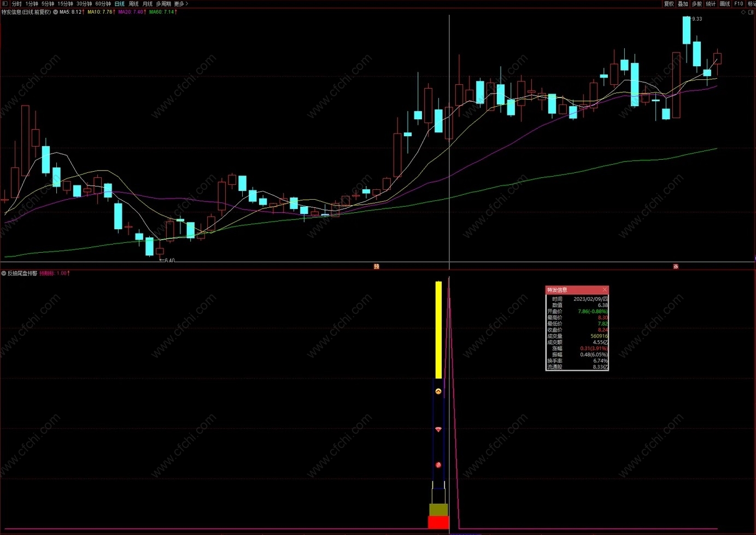The height and width of the screenshot is (535, 756).
Task: Click the 叠加 overlay button
Action: tap(683, 4)
